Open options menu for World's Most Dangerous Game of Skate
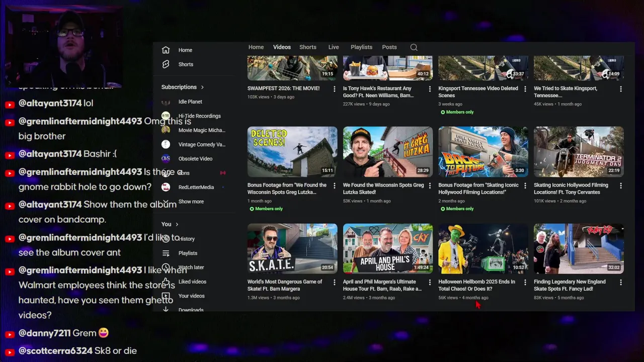The height and width of the screenshot is (362, 644). tap(334, 283)
